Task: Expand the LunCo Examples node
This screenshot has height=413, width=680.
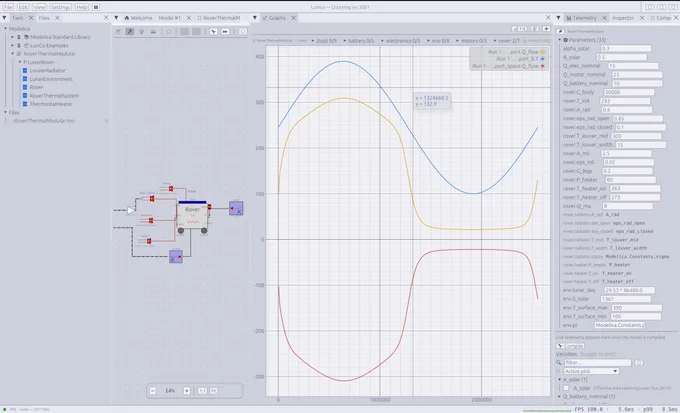Action: (x=13, y=45)
